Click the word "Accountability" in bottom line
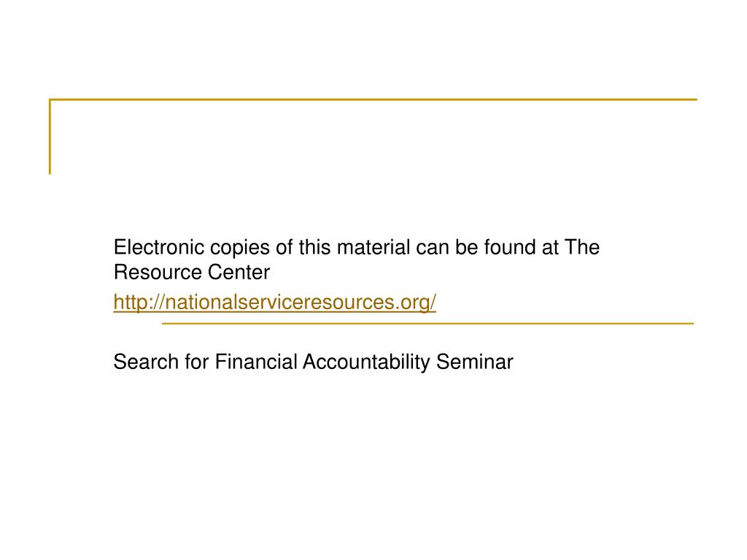747x560 pixels. tap(367, 362)
